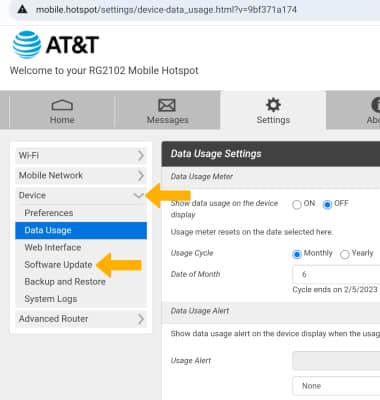Expand the Mobile Network section chevron
Image resolution: width=380 pixels, height=400 pixels.
(141, 175)
